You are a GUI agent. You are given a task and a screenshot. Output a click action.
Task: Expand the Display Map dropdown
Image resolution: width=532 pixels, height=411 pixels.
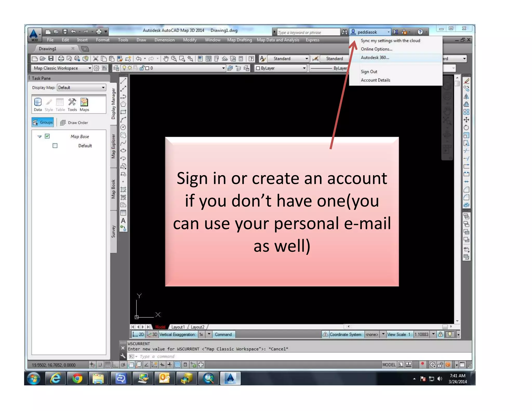click(103, 88)
